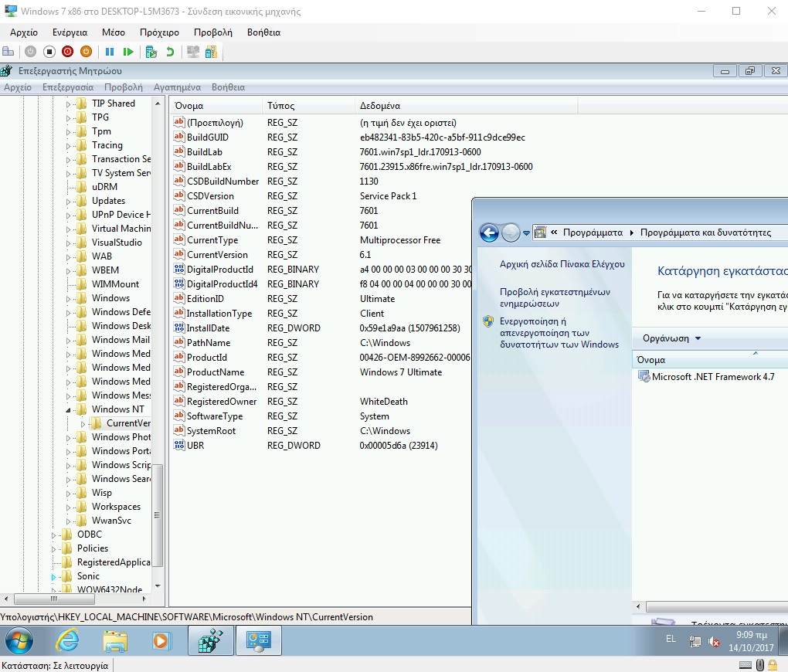Open the Αγαπημένα menu in Registry Editor
The width and height of the screenshot is (788, 672).
(x=178, y=87)
